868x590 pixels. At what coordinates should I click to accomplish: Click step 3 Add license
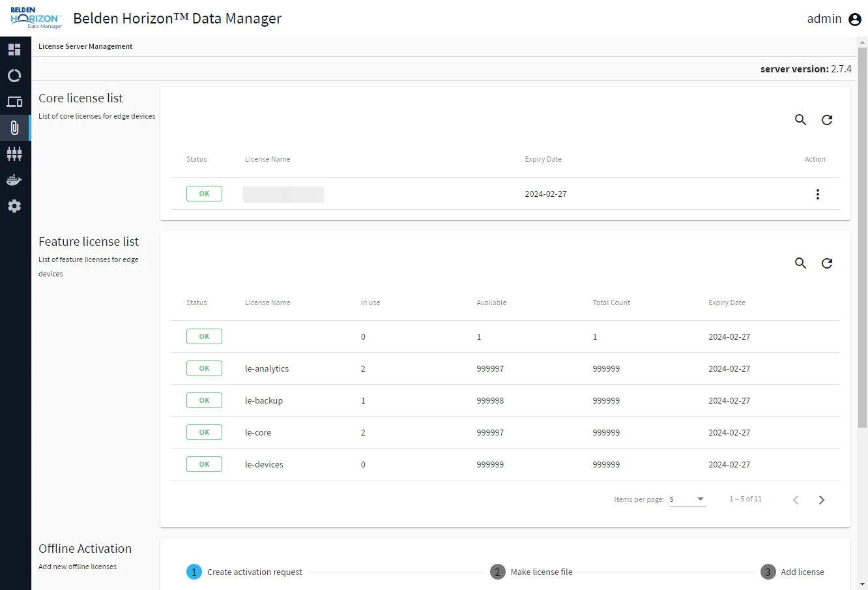(792, 572)
